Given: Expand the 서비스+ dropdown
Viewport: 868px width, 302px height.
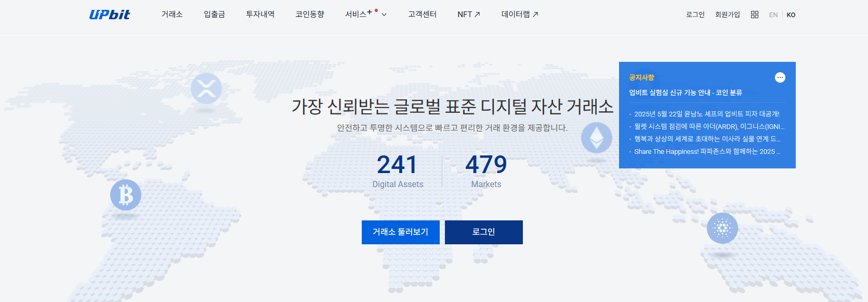Looking at the screenshot, I should (x=366, y=15).
